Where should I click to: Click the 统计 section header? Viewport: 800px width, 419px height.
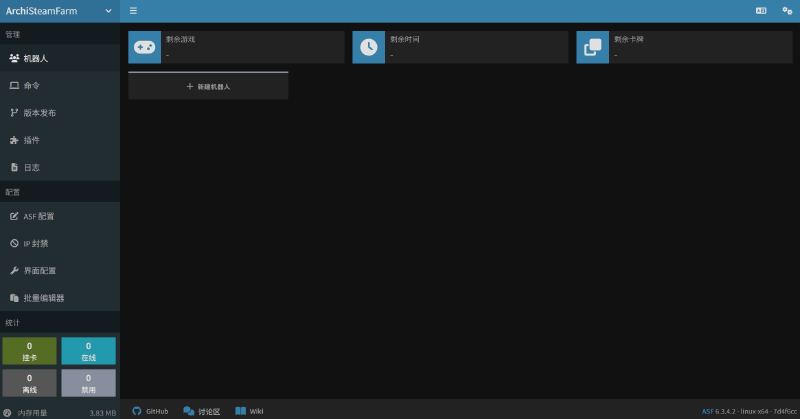[x=13, y=323]
